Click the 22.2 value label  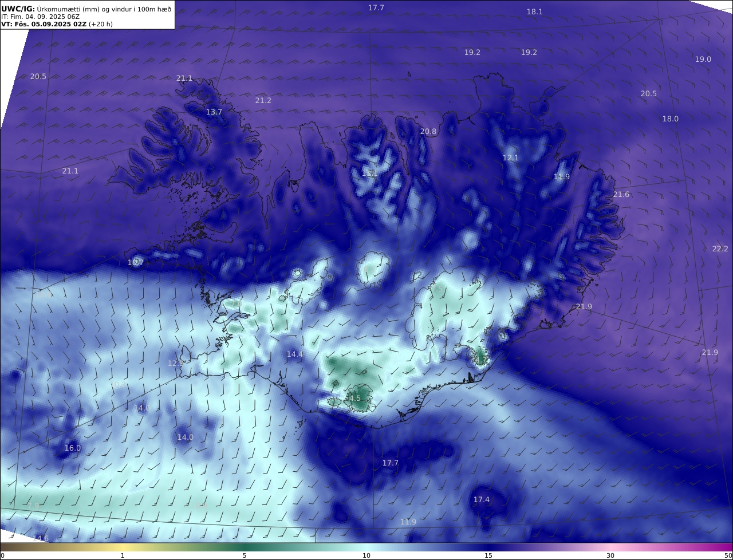720,249
